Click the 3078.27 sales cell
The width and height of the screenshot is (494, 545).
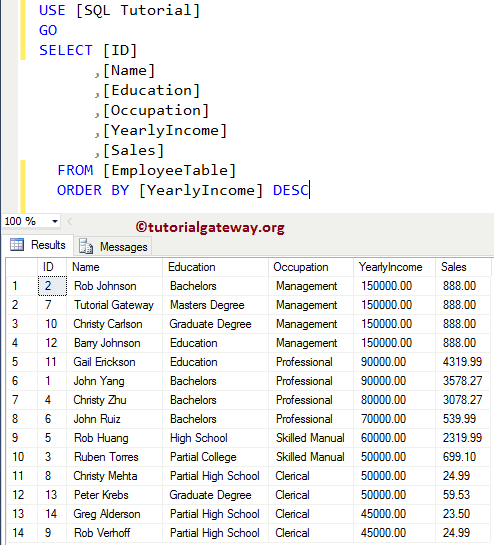click(463, 400)
